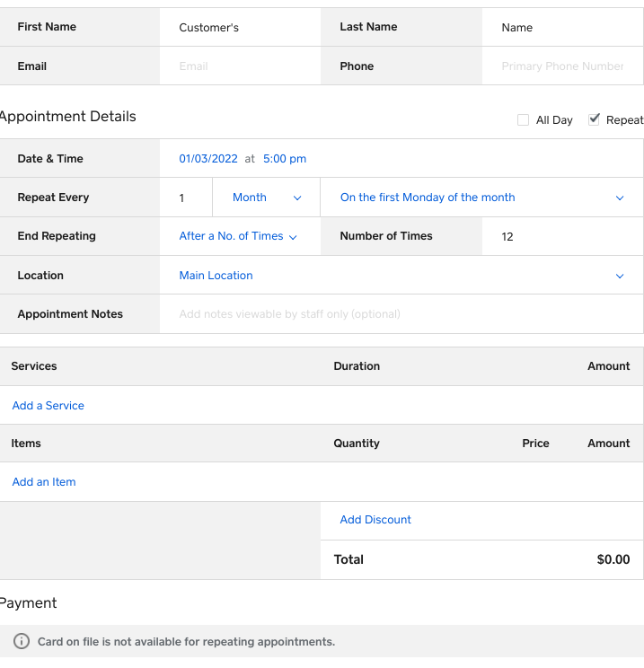The width and height of the screenshot is (644, 668).
Task: Expand the first Monday of the month dropdown
Action: [481, 198]
